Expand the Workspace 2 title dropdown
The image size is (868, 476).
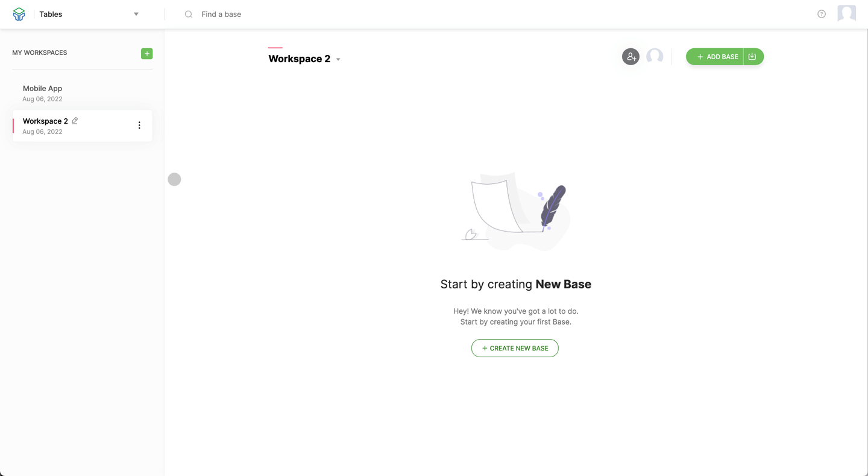[338, 59]
